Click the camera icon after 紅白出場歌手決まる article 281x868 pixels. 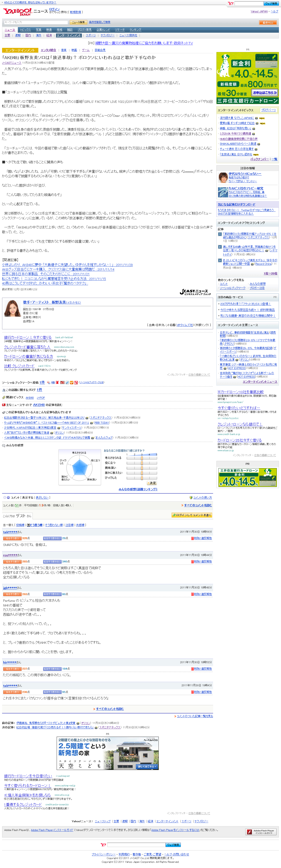[x=87, y=418]
